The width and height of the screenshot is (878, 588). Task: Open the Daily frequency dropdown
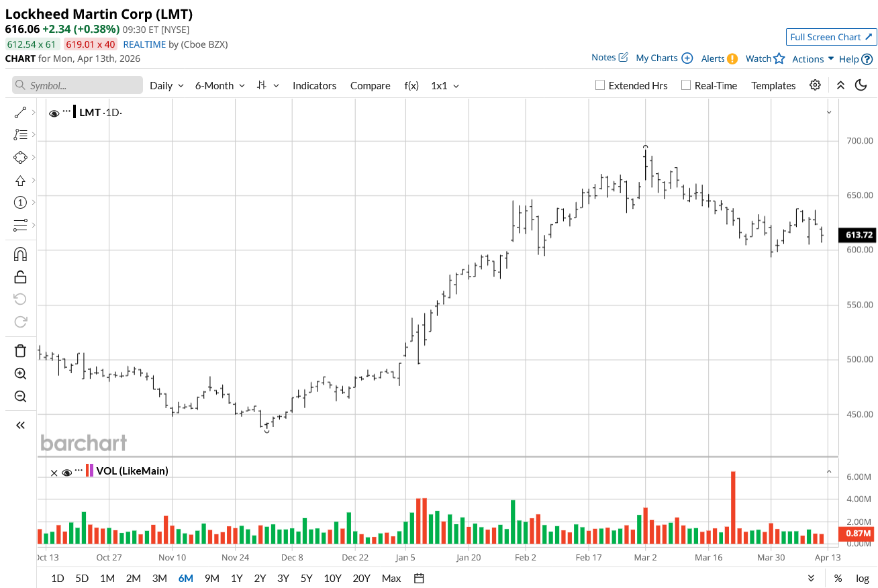coord(166,86)
